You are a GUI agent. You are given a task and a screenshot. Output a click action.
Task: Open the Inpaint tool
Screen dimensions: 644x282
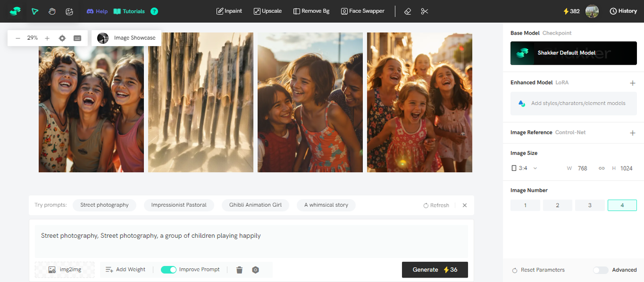[229, 11]
